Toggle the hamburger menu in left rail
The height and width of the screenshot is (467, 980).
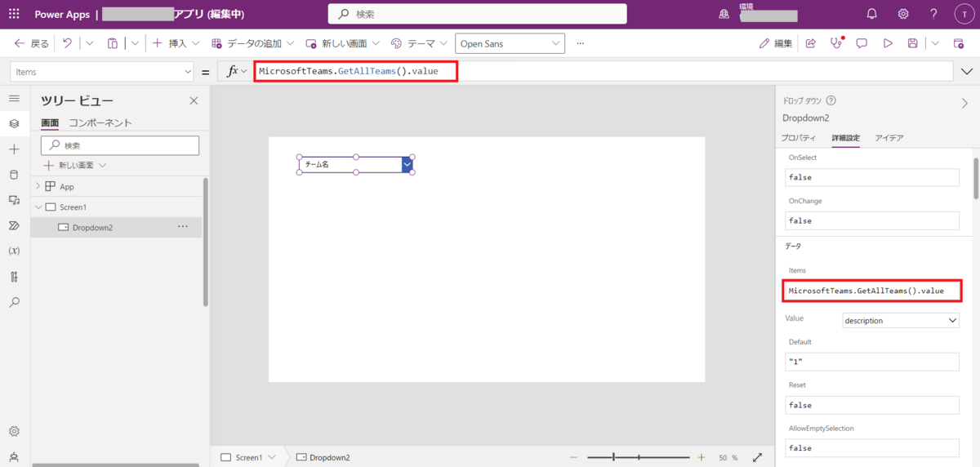[14, 98]
